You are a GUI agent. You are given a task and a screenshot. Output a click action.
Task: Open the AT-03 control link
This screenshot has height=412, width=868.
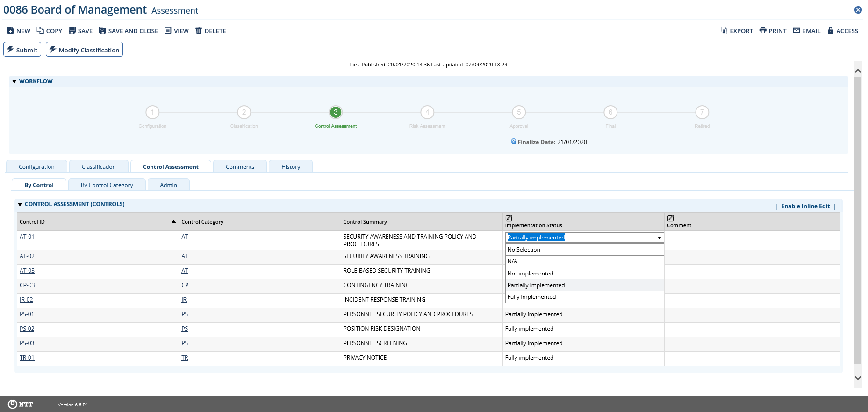(27, 271)
